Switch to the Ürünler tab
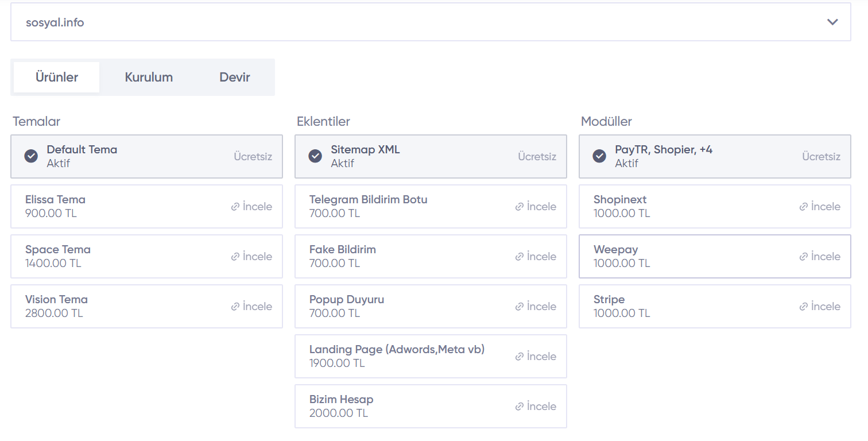This screenshot has width=868, height=441. point(57,77)
